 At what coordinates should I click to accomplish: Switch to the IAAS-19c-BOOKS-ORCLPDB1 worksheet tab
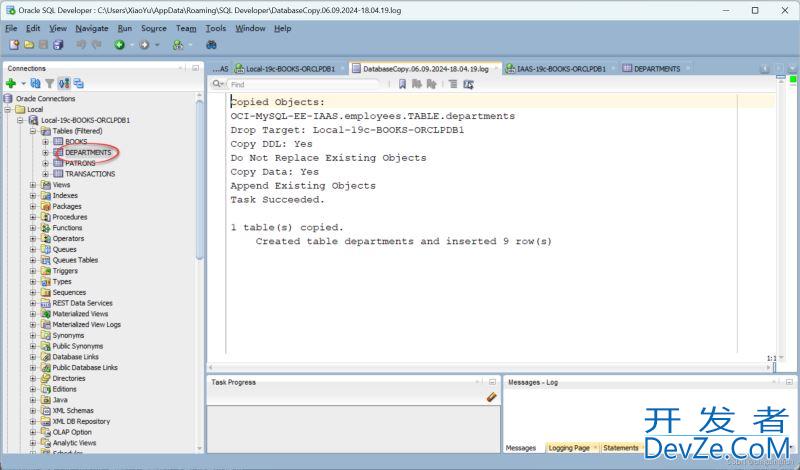point(556,69)
